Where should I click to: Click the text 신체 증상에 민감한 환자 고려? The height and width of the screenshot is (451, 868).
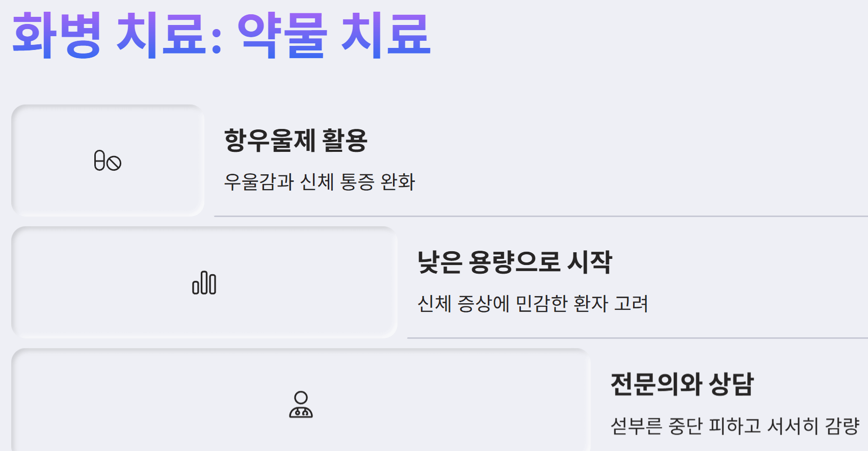pos(533,304)
